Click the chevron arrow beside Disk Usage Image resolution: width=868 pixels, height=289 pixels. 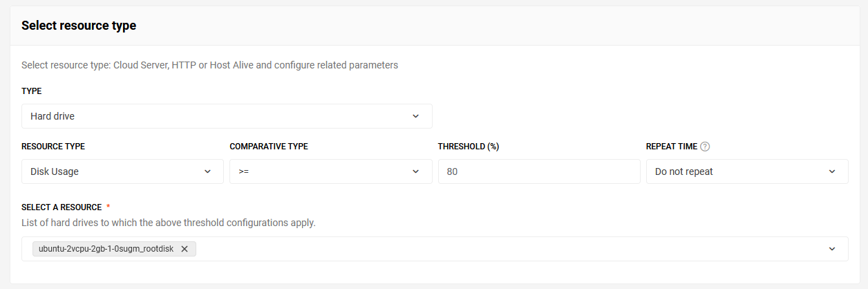coord(207,171)
